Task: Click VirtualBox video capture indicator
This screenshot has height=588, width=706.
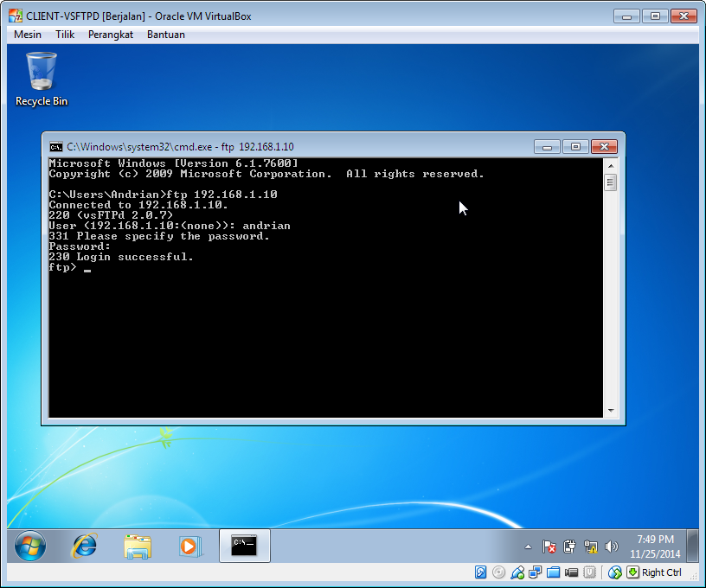Action: tap(571, 572)
